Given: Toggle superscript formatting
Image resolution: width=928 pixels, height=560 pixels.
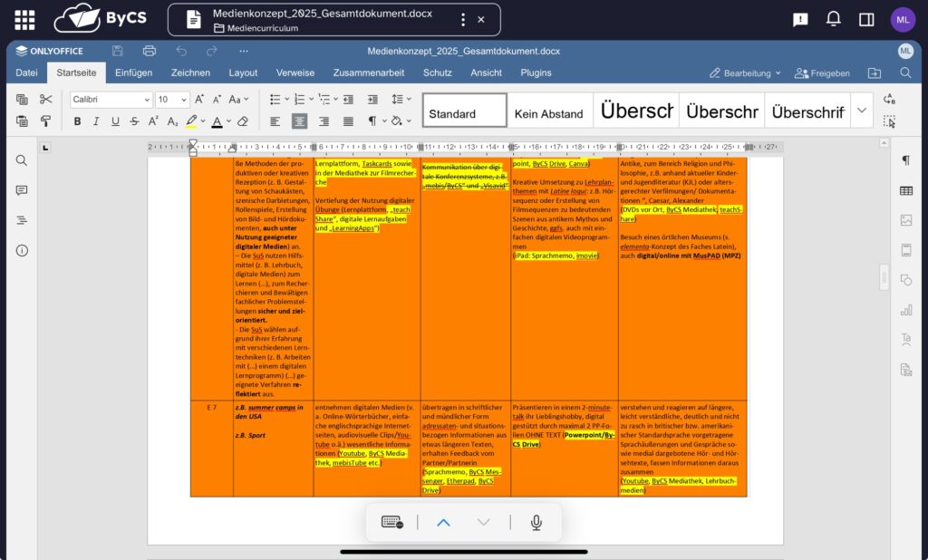Looking at the screenshot, I should 153,121.
